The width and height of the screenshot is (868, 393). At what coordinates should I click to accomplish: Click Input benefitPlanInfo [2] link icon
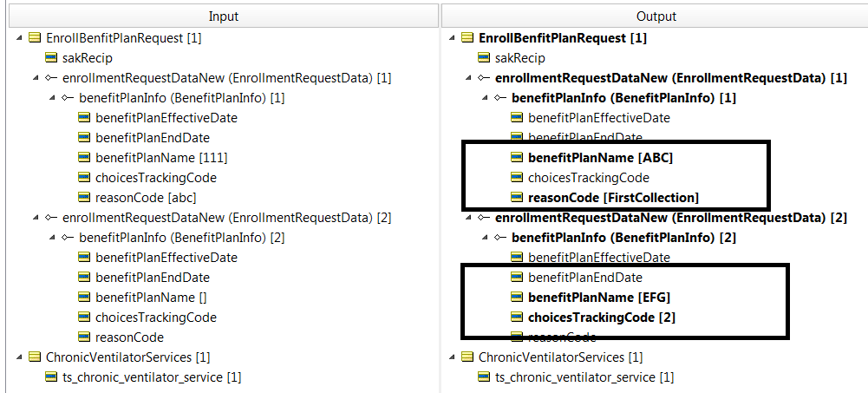pos(68,238)
